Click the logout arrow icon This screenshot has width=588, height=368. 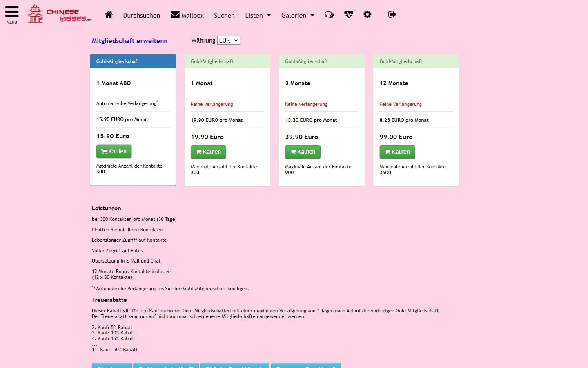click(392, 15)
